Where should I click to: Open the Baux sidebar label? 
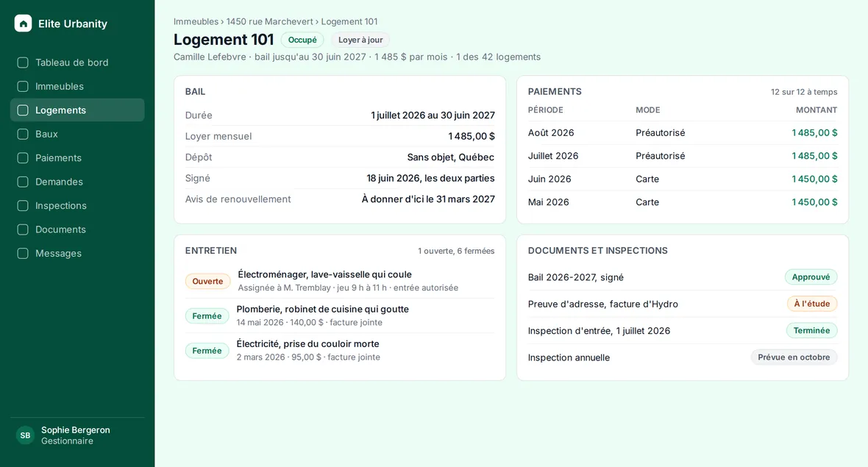(46, 134)
